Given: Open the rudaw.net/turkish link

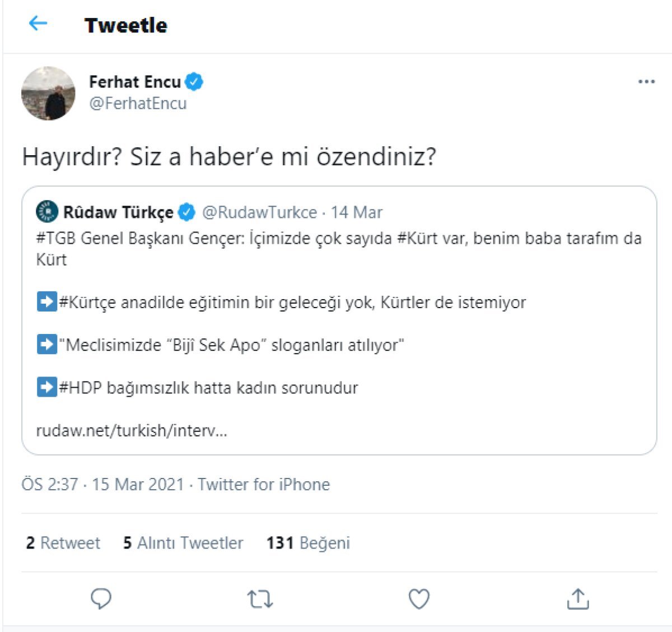Looking at the screenshot, I should [x=132, y=430].
